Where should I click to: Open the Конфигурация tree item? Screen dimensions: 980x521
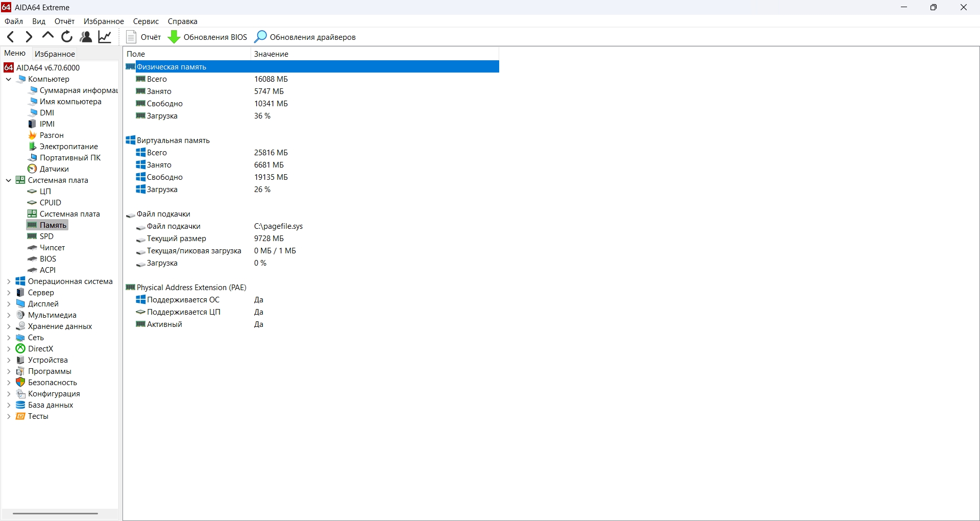click(x=48, y=394)
